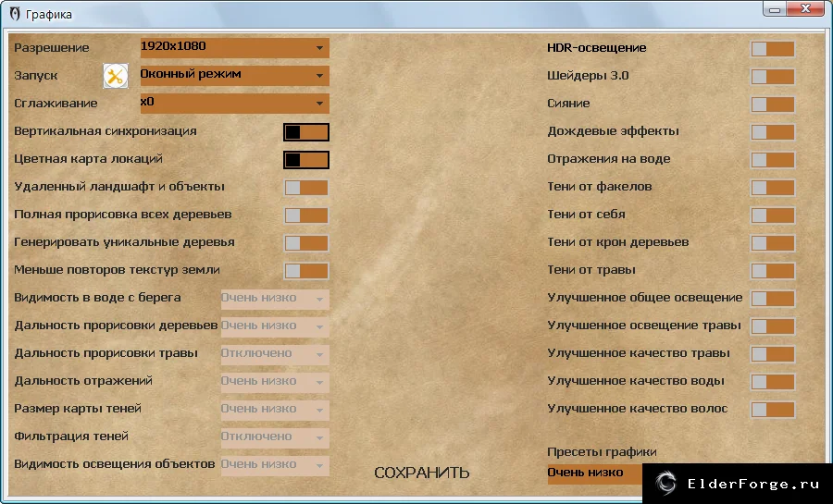
Task: Open the Сглаживание x0 dropdown
Action: [235, 104]
